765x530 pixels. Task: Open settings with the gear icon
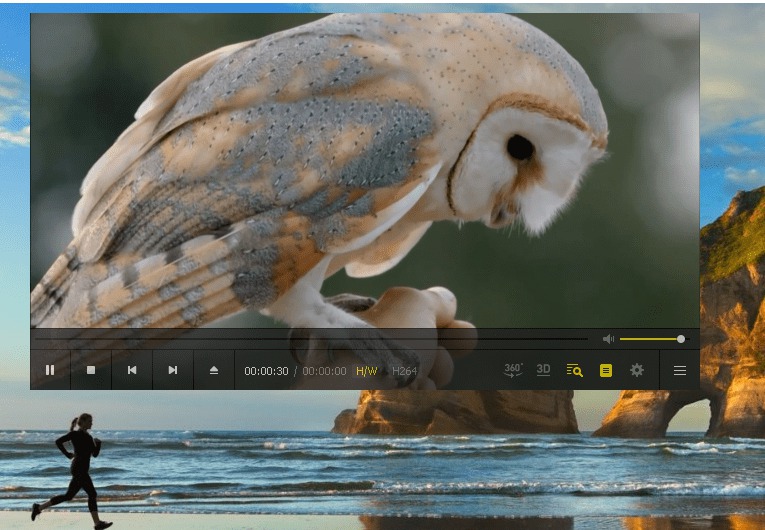click(637, 370)
